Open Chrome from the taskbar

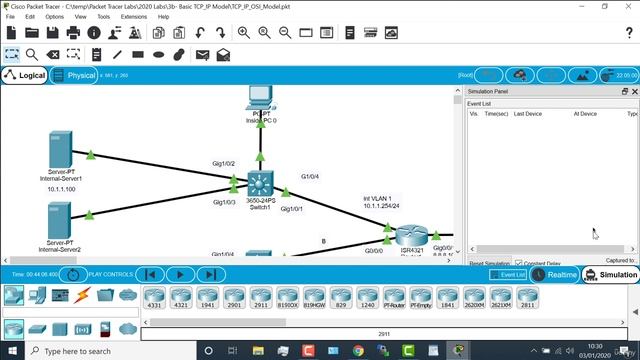tap(358, 351)
